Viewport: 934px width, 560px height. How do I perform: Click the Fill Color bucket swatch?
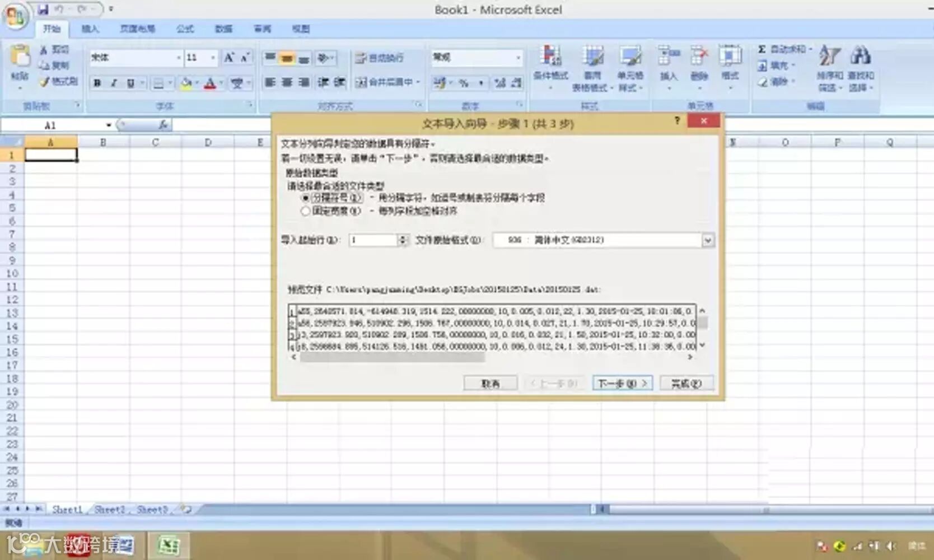(x=186, y=83)
